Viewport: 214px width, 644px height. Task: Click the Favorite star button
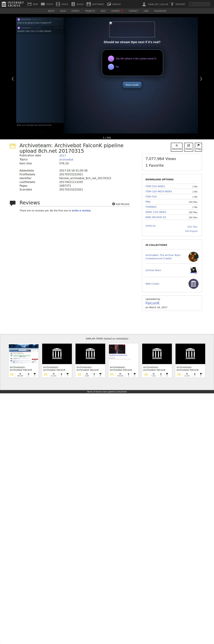point(177,147)
